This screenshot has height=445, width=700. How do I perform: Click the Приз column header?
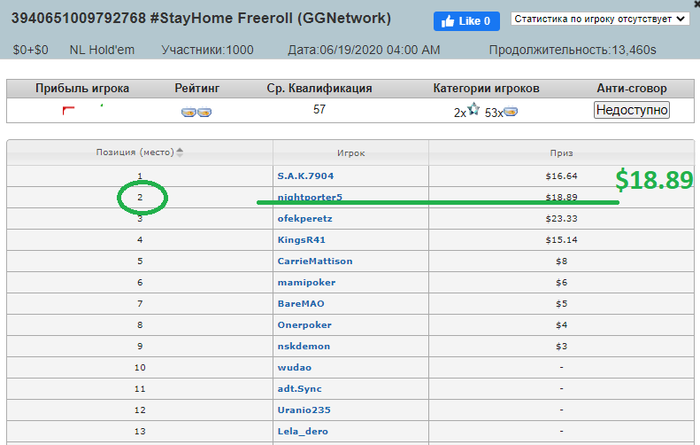pos(561,153)
